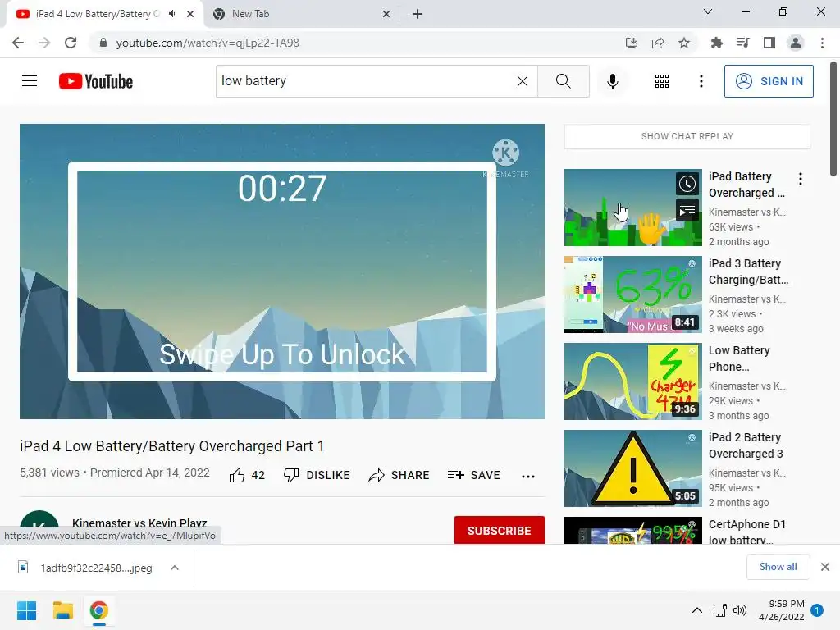This screenshot has width=840, height=630.
Task: Go forward in browser history
Action: (44, 43)
